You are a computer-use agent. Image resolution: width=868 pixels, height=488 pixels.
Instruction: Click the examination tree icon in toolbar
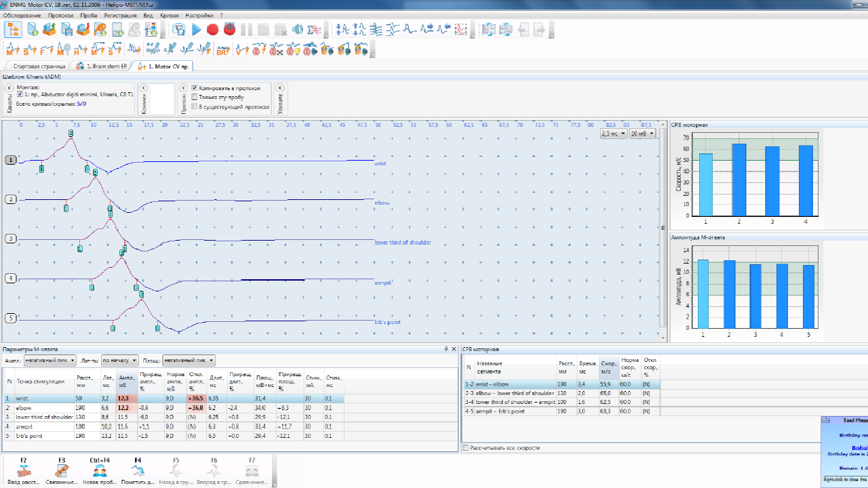click(x=14, y=29)
